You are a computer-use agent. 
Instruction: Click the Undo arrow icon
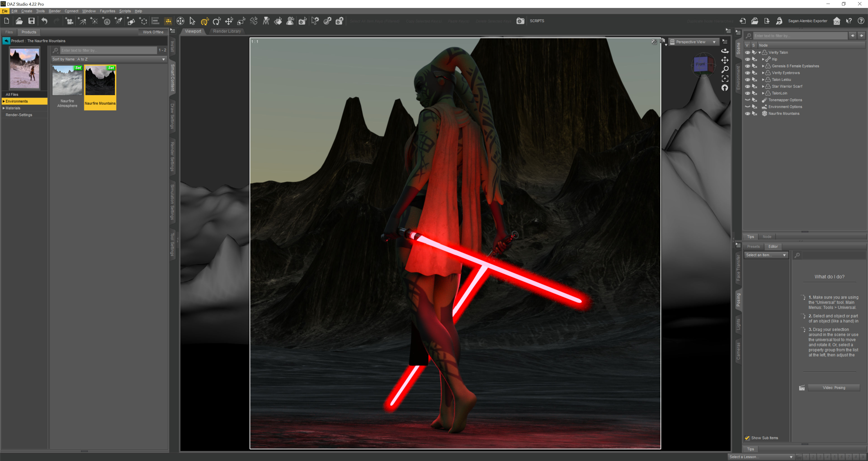coord(44,21)
